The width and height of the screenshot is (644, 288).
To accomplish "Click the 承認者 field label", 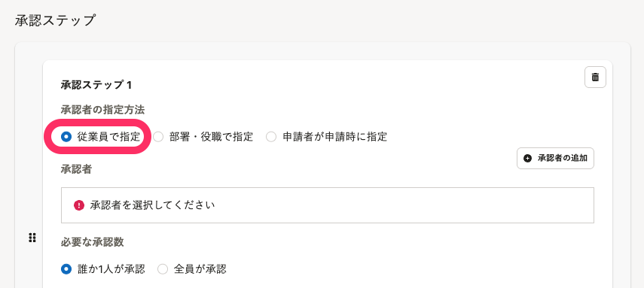I will (x=76, y=169).
